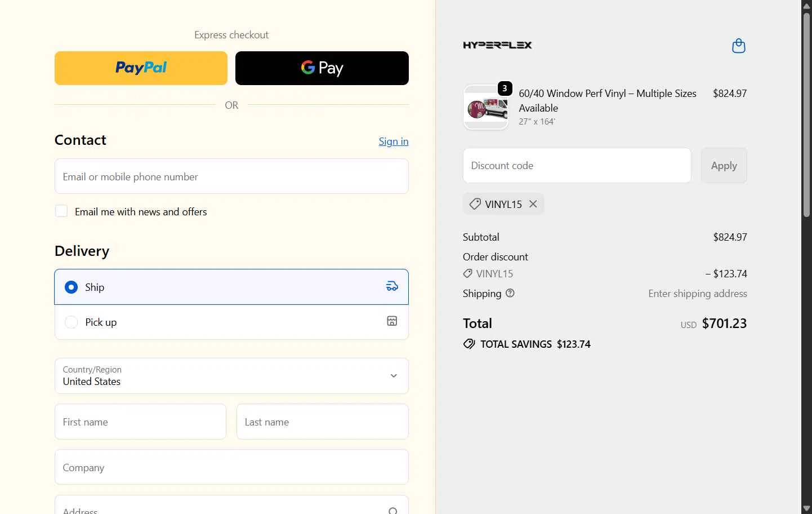The image size is (812, 514).
Task: Click into the Company field
Action: (231, 467)
